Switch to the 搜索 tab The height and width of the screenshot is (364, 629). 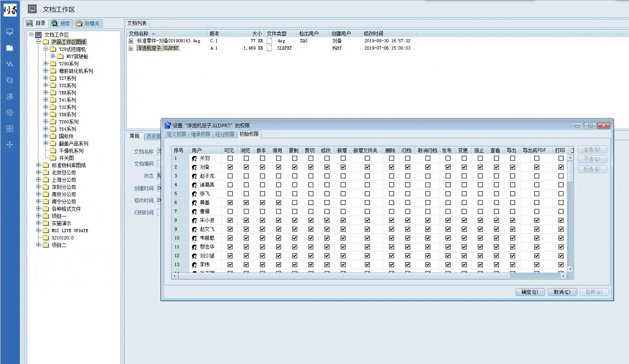point(61,23)
